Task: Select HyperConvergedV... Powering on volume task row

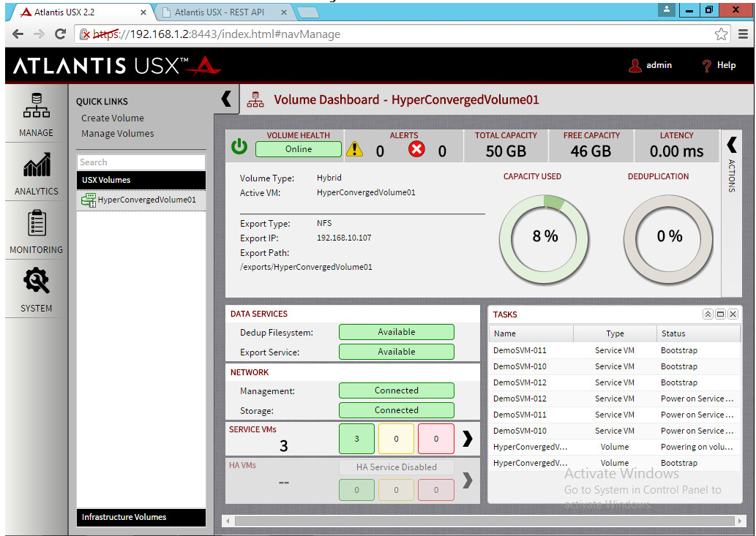Action: (x=615, y=447)
